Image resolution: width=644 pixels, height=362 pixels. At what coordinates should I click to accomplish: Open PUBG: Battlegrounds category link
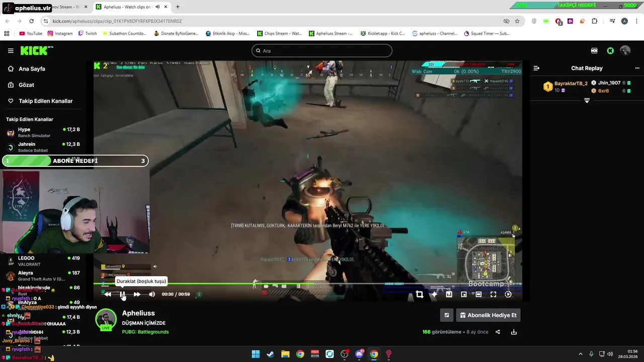[x=145, y=332]
